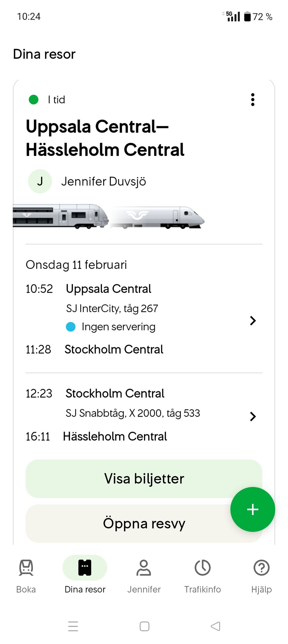Tap the Uppsala Central–Hässleholm Central trip title
The width and height of the screenshot is (288, 644).
point(105,138)
